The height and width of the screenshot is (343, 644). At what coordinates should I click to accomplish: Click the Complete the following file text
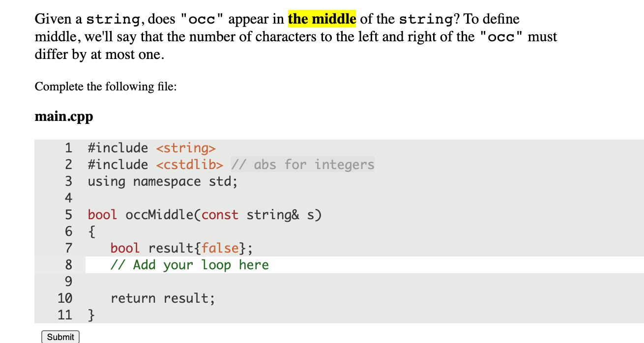pos(103,86)
